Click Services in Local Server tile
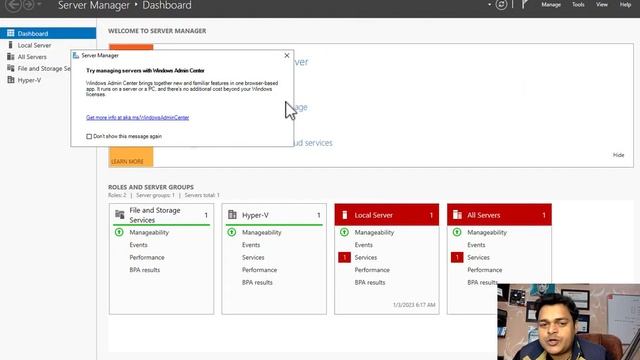640x360 pixels. pyautogui.click(x=366, y=258)
